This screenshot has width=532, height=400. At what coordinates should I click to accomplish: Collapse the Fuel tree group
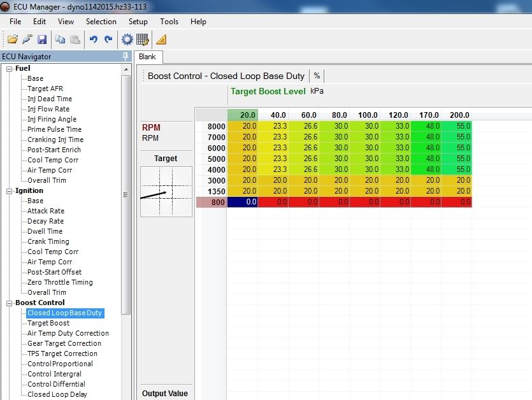10,68
